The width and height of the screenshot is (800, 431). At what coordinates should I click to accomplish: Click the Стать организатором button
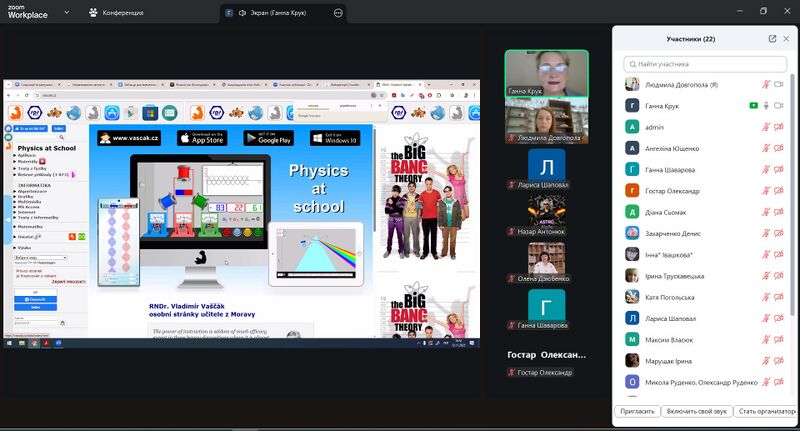click(x=765, y=411)
